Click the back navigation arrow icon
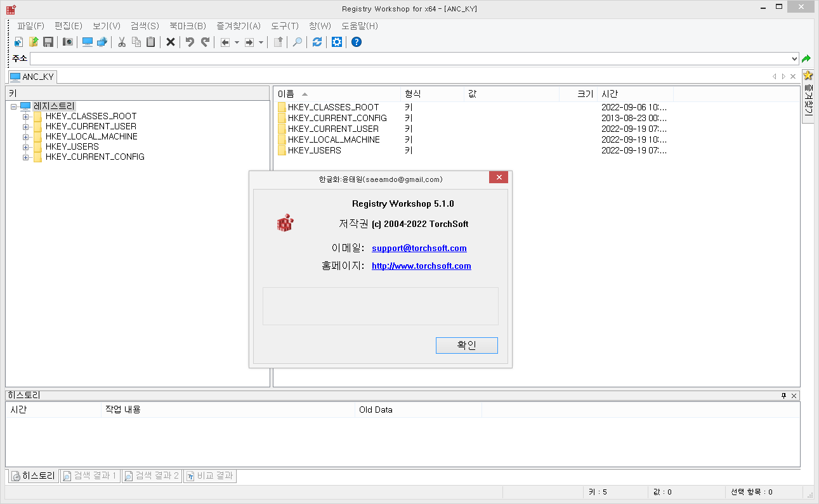 (x=225, y=42)
